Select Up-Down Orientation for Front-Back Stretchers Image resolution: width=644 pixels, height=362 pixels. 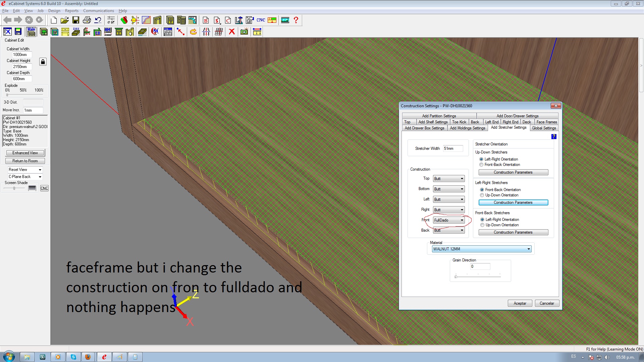(482, 225)
